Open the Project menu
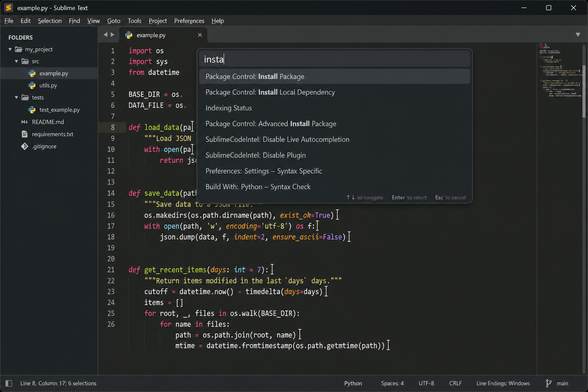Screen dimensions: 588x392 (158, 21)
